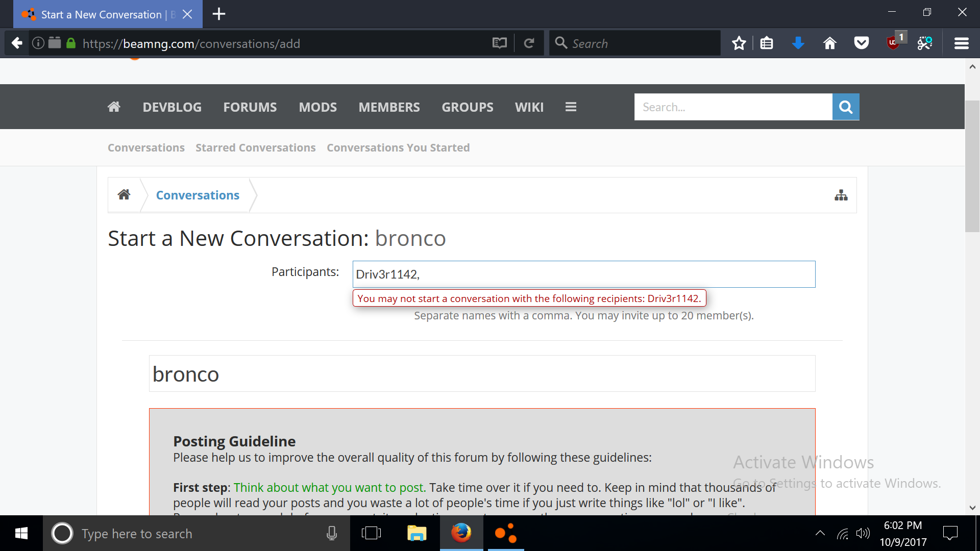
Task: Click the red error message about Driv3r1142
Action: coord(529,298)
